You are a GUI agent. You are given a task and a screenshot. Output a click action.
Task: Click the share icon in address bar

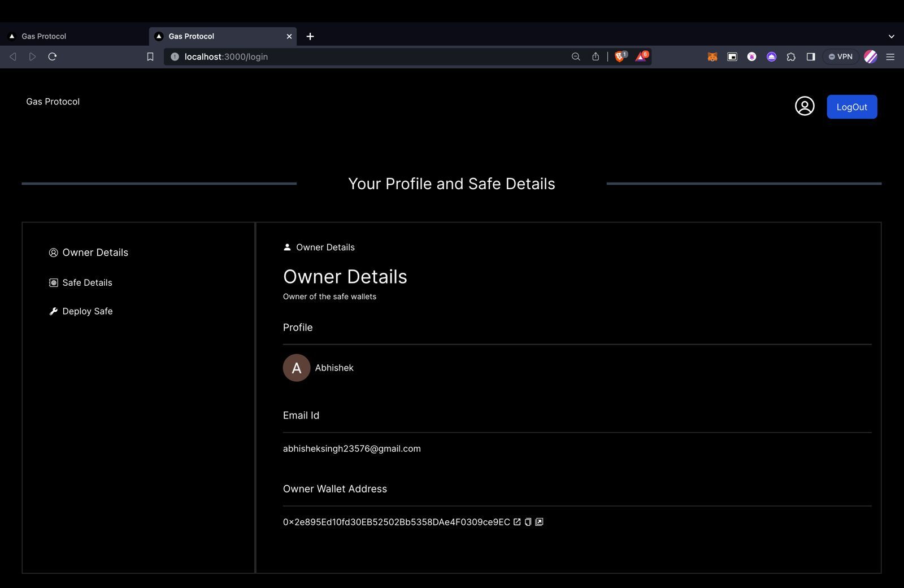coord(596,56)
